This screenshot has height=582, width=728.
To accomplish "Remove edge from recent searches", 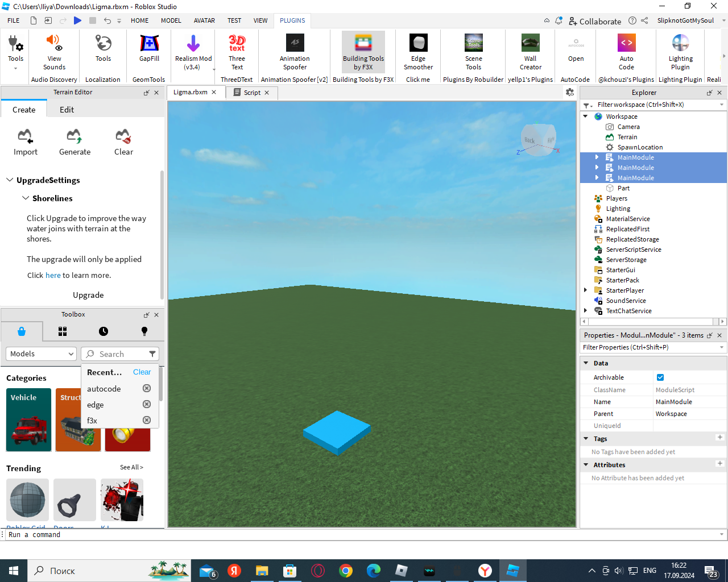I will [147, 404].
